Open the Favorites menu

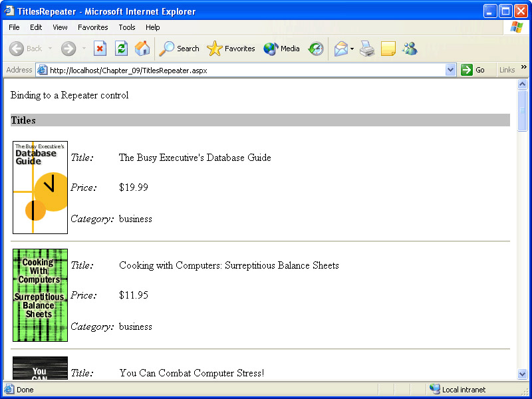coord(92,27)
